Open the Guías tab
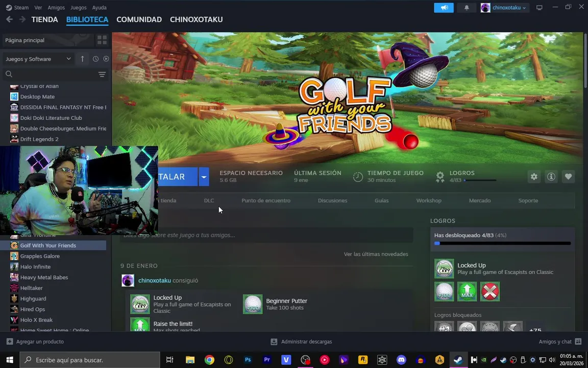The height and width of the screenshot is (368, 588). pyautogui.click(x=381, y=200)
